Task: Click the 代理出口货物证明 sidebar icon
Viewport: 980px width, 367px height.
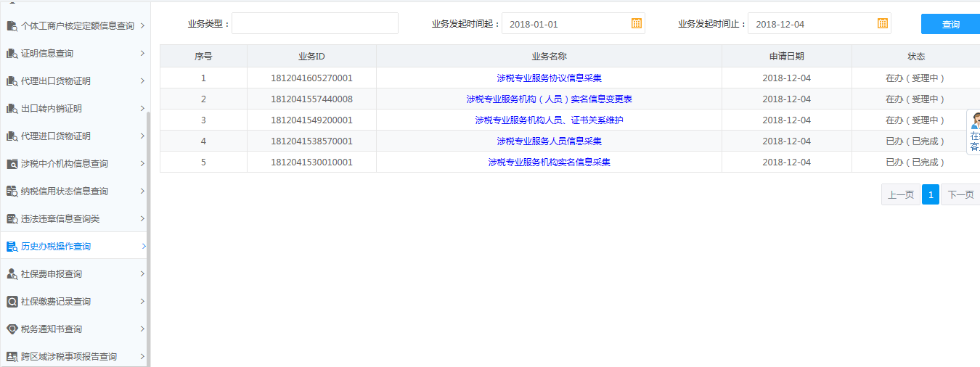Action: 12,81
